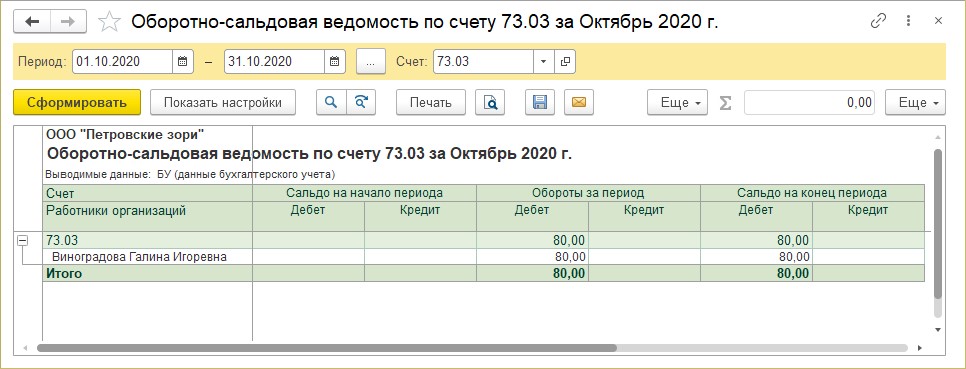The height and width of the screenshot is (369, 966).
Task: Go forward with the right arrow button
Action: 68,22
